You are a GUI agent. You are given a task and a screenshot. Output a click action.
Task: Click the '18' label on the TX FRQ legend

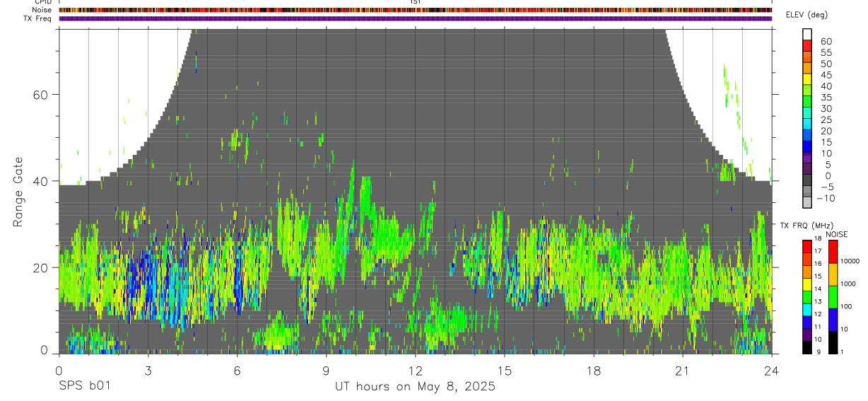point(819,239)
